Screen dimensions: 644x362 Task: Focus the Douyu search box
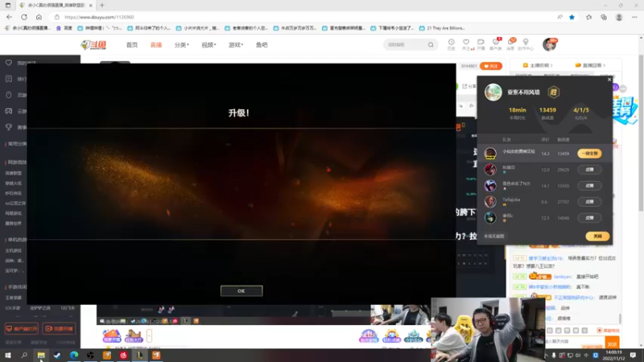(x=407, y=45)
